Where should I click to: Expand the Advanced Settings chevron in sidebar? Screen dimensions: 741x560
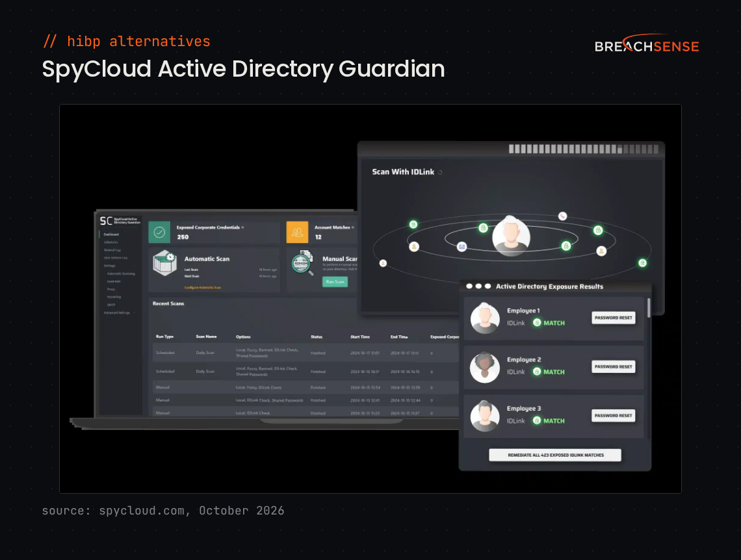pos(134,312)
